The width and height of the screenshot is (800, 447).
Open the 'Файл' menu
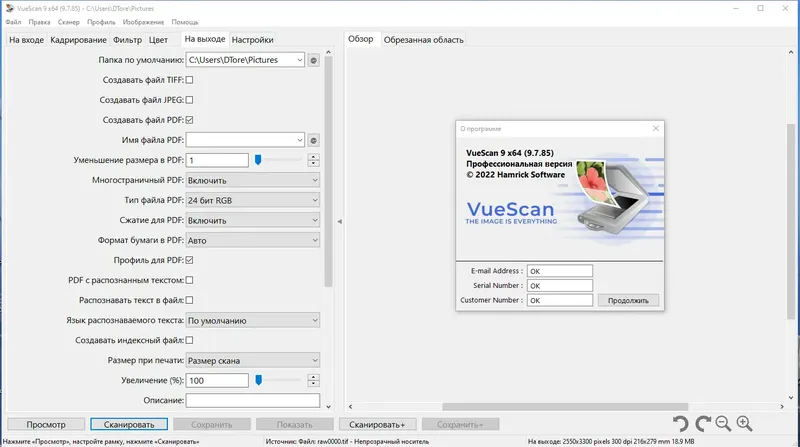(x=13, y=22)
